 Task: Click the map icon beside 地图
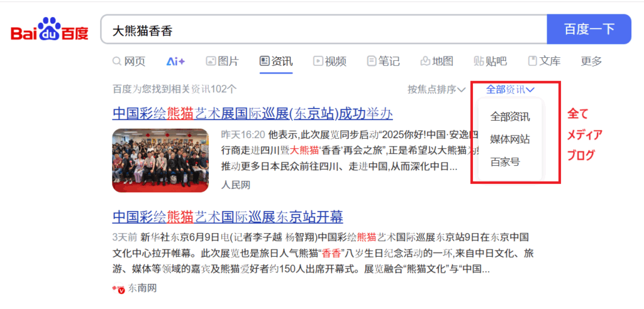[x=425, y=62]
